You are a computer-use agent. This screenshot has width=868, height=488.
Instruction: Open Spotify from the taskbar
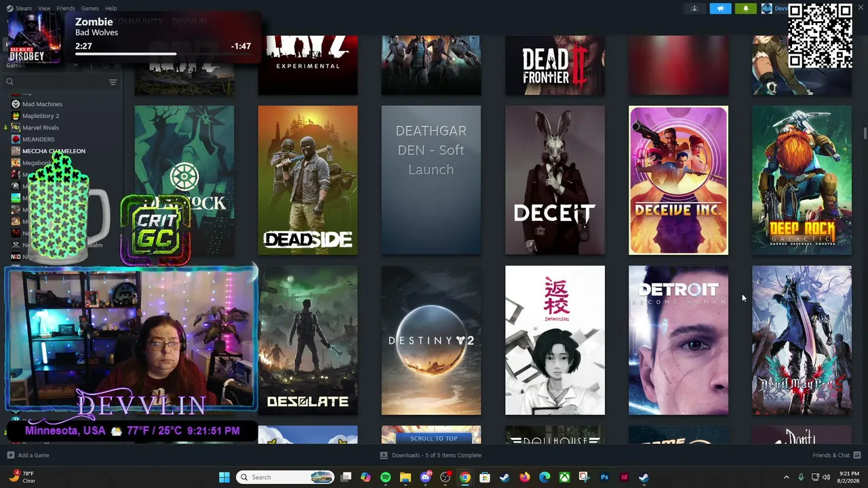coord(385,477)
